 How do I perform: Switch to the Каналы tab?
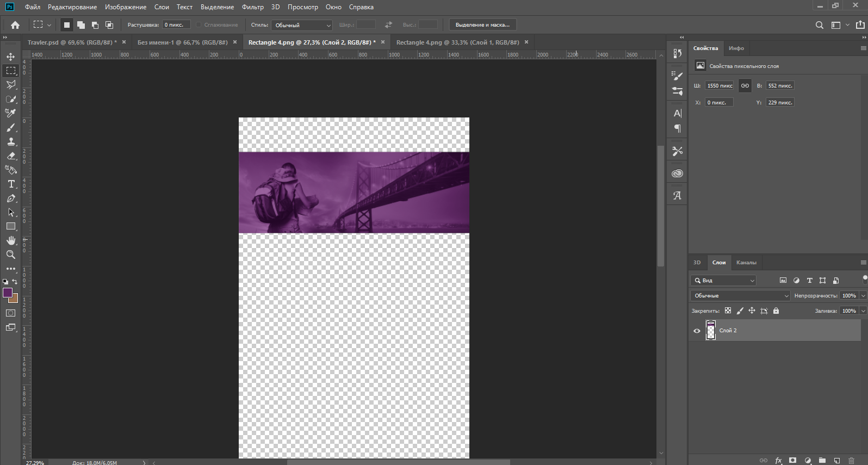coord(746,262)
